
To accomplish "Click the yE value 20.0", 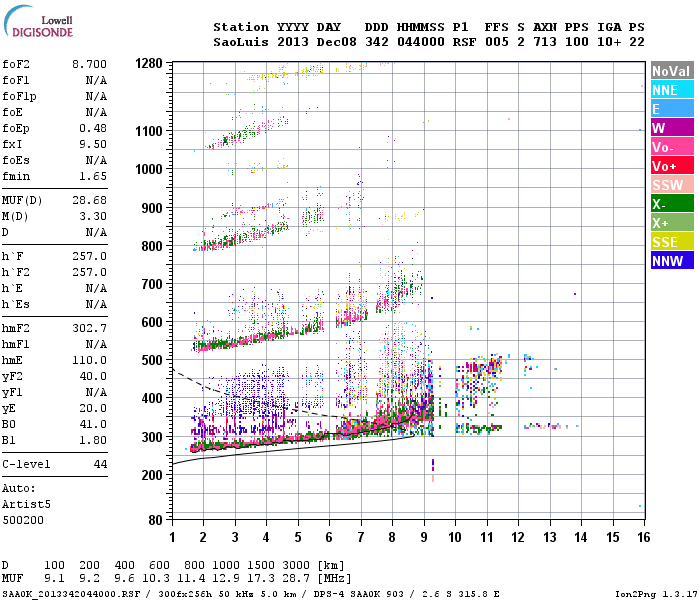I will 93,408.
